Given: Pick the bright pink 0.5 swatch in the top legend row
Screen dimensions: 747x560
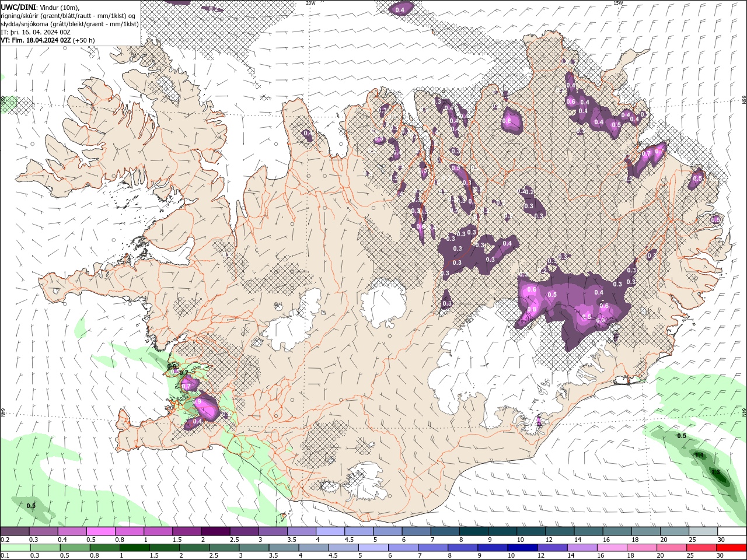Looking at the screenshot, I should (100, 531).
